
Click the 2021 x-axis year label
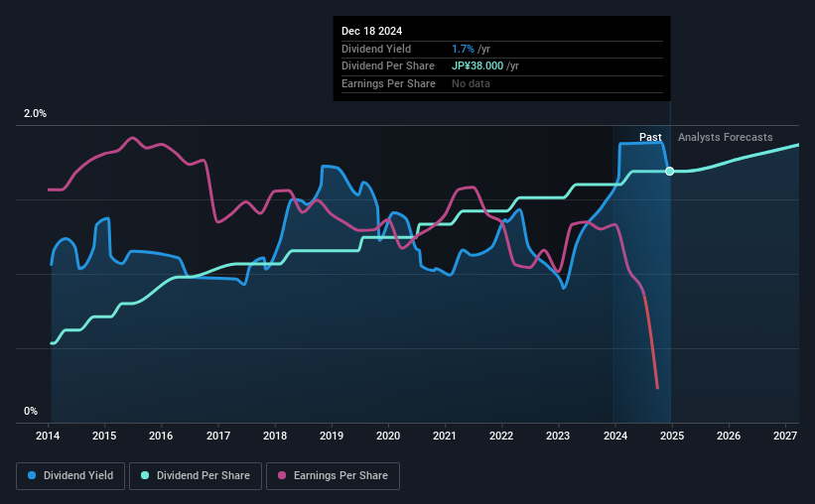[445, 436]
